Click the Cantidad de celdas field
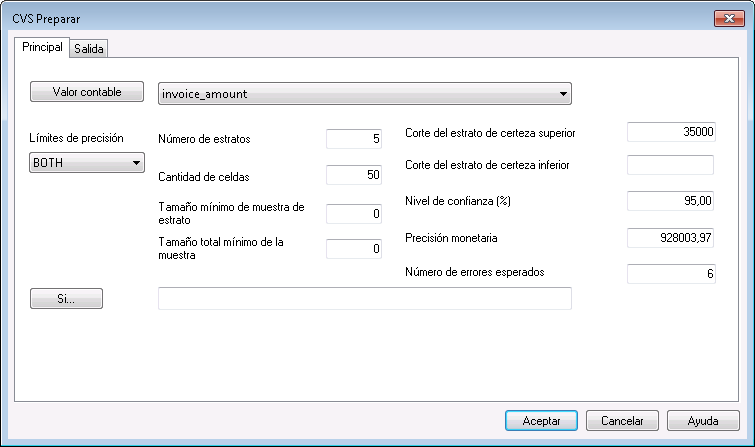 (354, 176)
